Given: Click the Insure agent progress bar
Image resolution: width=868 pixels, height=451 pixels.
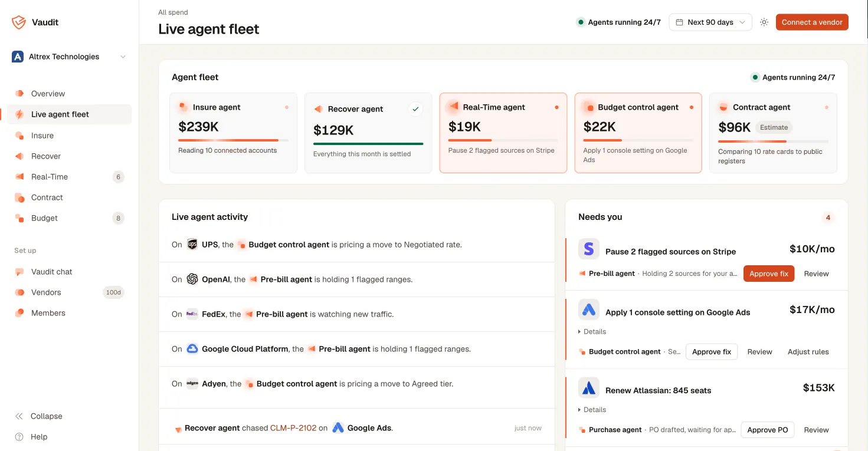Looking at the screenshot, I should (x=233, y=140).
